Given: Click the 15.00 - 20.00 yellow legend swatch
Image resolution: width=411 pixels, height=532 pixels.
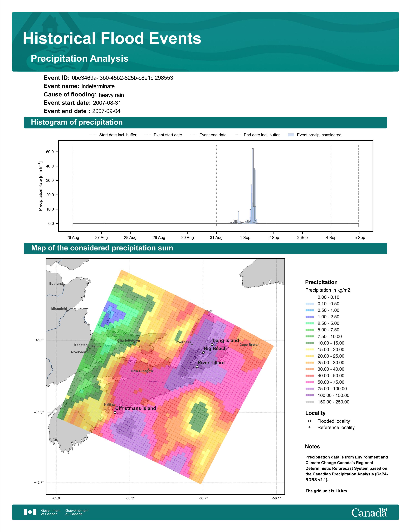Looking at the screenshot, I should pyautogui.click(x=310, y=350).
